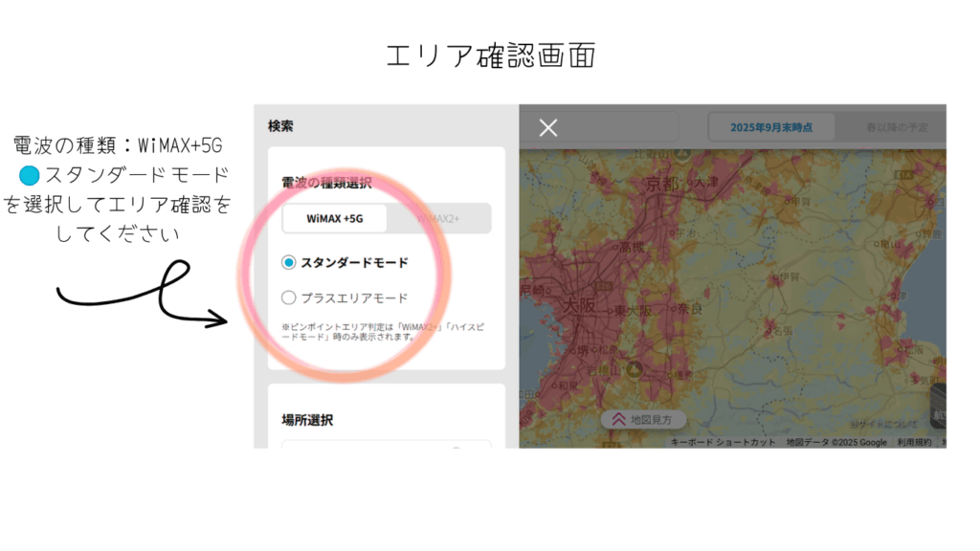Select the スタンダードモード radio button
Screen dimensions: 980x551
coord(289,262)
